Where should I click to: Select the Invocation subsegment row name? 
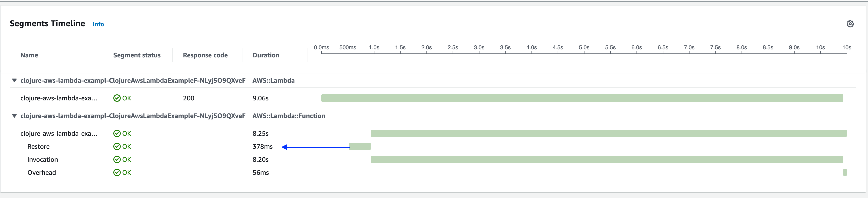point(42,160)
